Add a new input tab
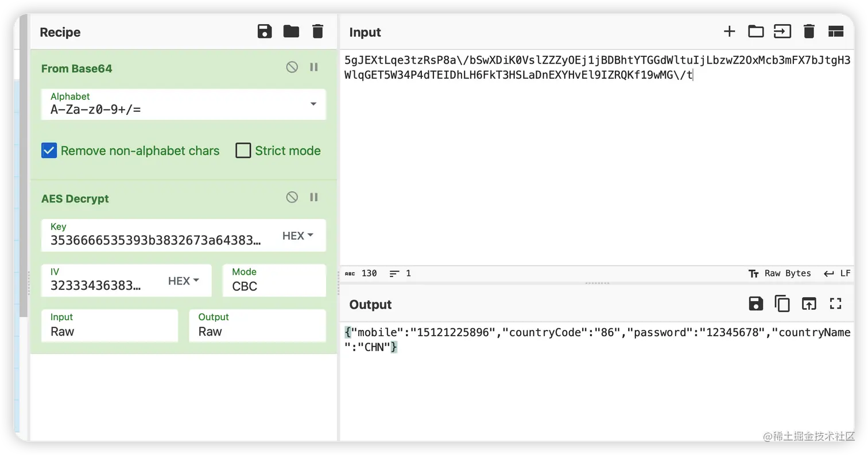 [729, 32]
